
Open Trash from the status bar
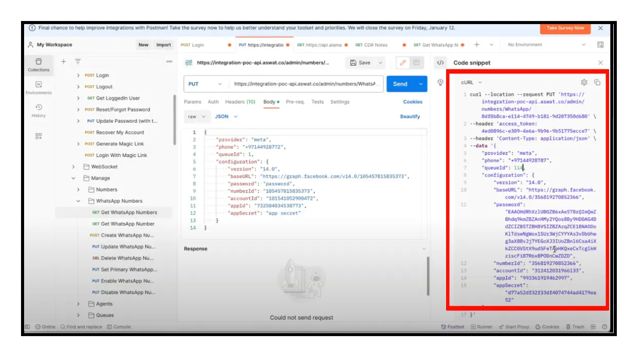(x=575, y=327)
